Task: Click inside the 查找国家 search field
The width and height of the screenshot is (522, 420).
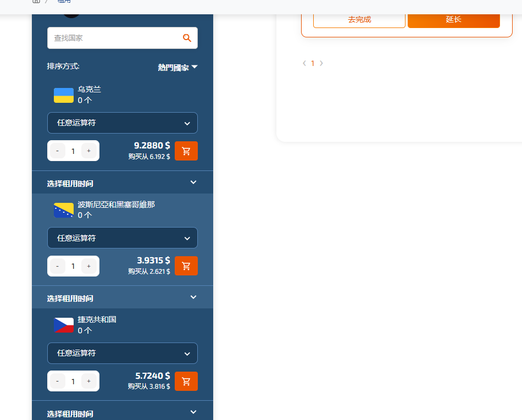Action: [x=110, y=38]
